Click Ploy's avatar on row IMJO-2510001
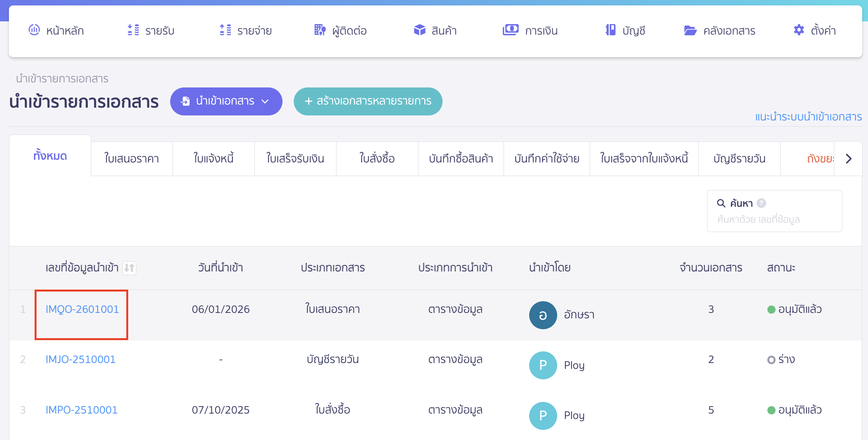868x440 pixels. pyautogui.click(x=543, y=365)
